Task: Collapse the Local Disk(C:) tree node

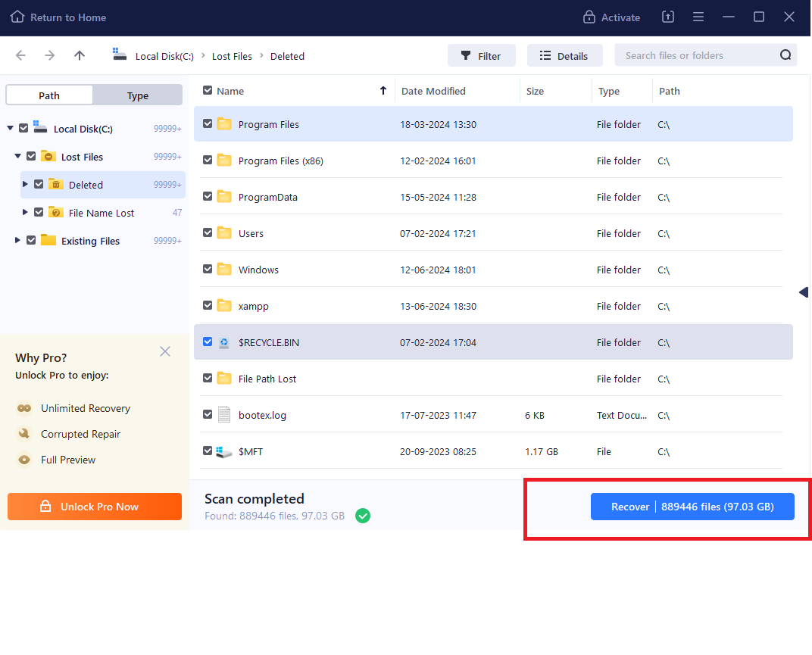Action: (11, 128)
